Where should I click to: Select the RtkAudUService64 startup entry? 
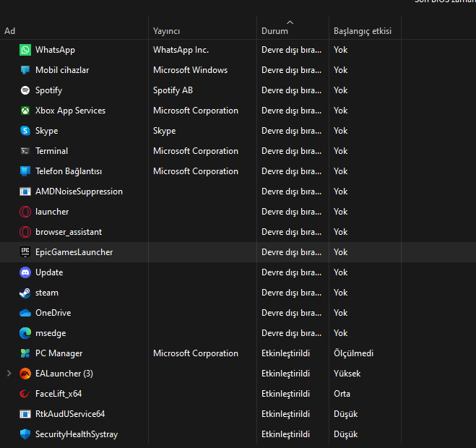tap(70, 414)
